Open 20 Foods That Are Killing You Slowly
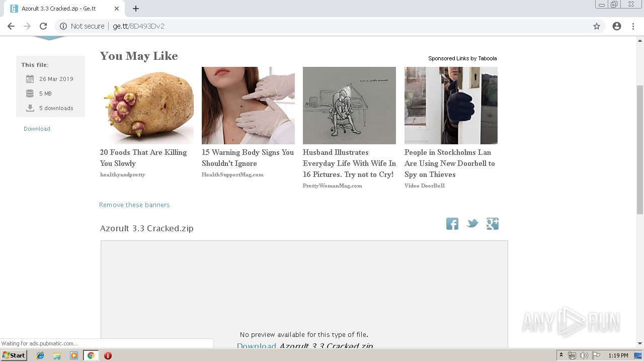 [143, 158]
